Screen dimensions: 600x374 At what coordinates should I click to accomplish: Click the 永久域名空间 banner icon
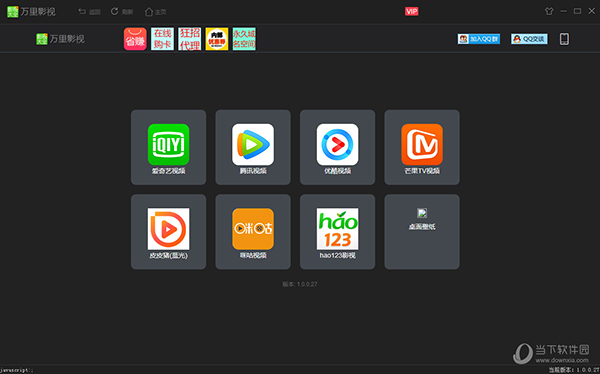point(244,39)
